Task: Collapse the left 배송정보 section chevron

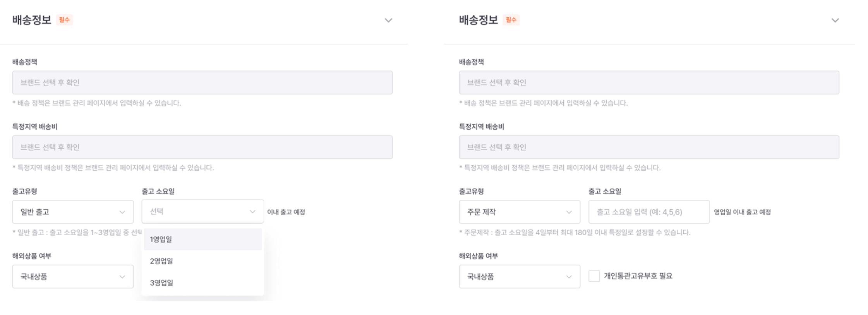Action: [x=388, y=20]
